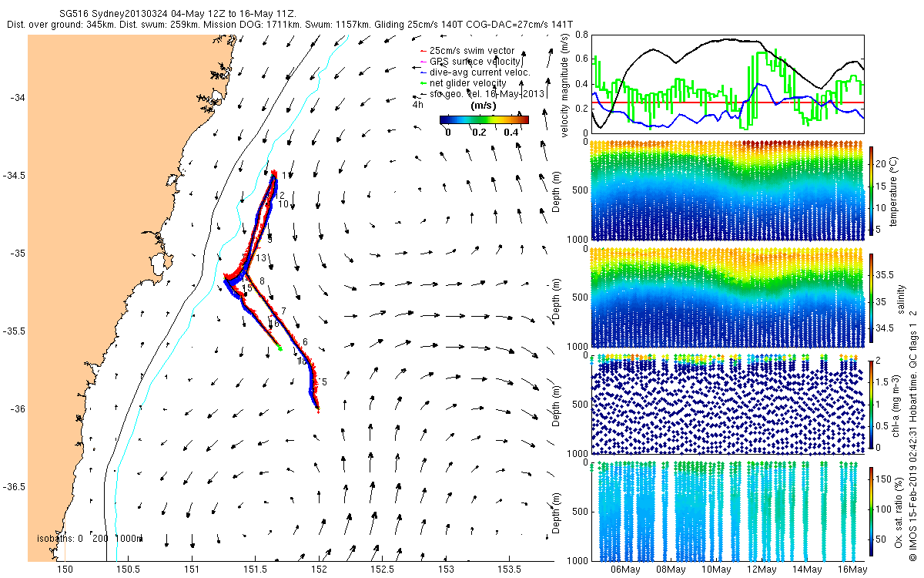
Task: Click the map longitude tick '151'
Action: pyautogui.click(x=192, y=570)
